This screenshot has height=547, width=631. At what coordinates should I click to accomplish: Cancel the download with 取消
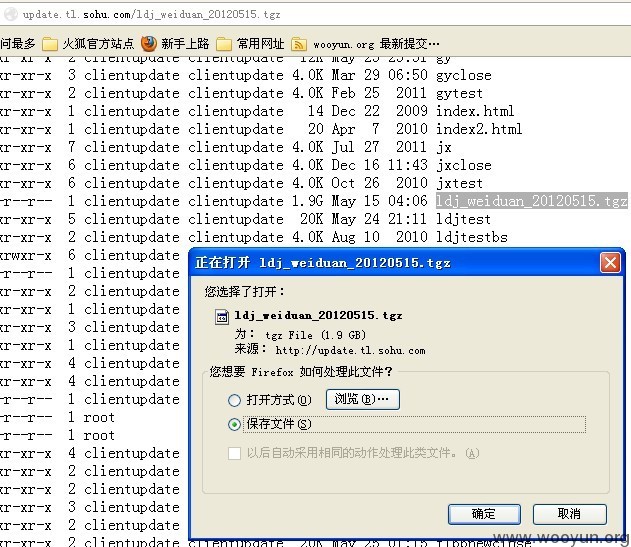pyautogui.click(x=569, y=514)
